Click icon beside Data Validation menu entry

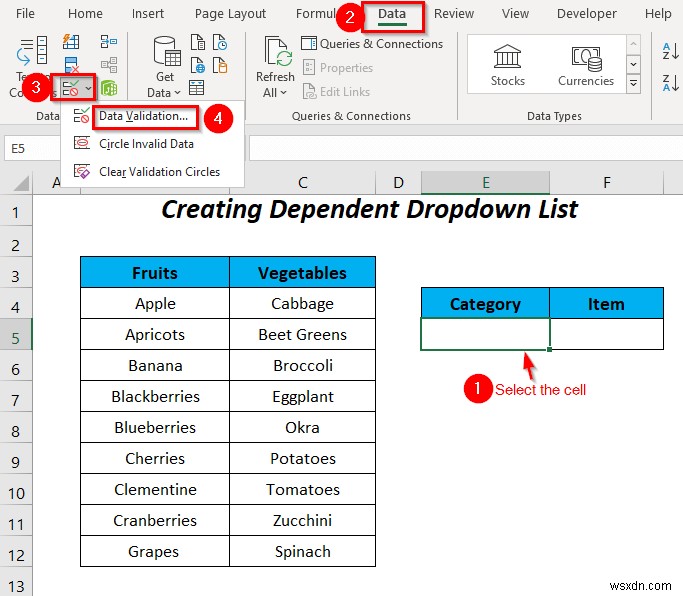[x=81, y=115]
